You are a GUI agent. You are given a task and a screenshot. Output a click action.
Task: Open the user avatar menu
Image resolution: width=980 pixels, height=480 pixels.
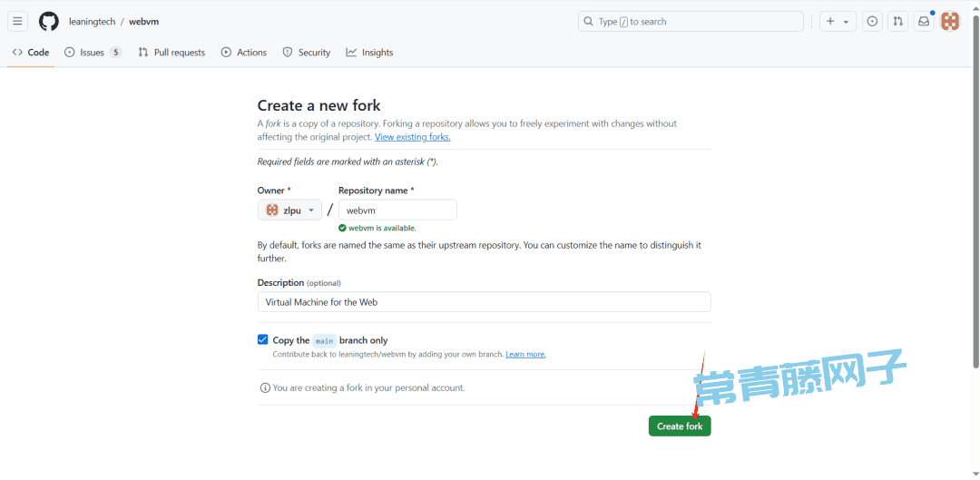click(951, 21)
